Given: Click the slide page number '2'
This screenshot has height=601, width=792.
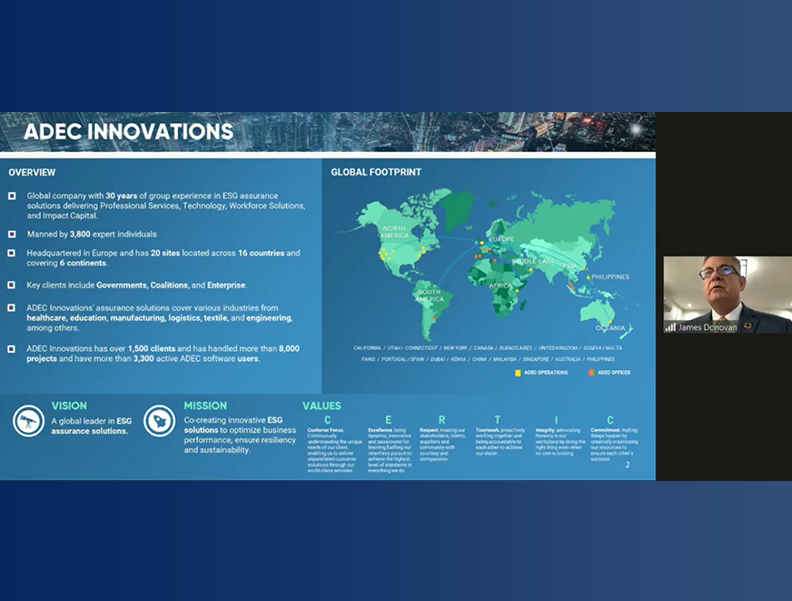Looking at the screenshot, I should pos(628,465).
